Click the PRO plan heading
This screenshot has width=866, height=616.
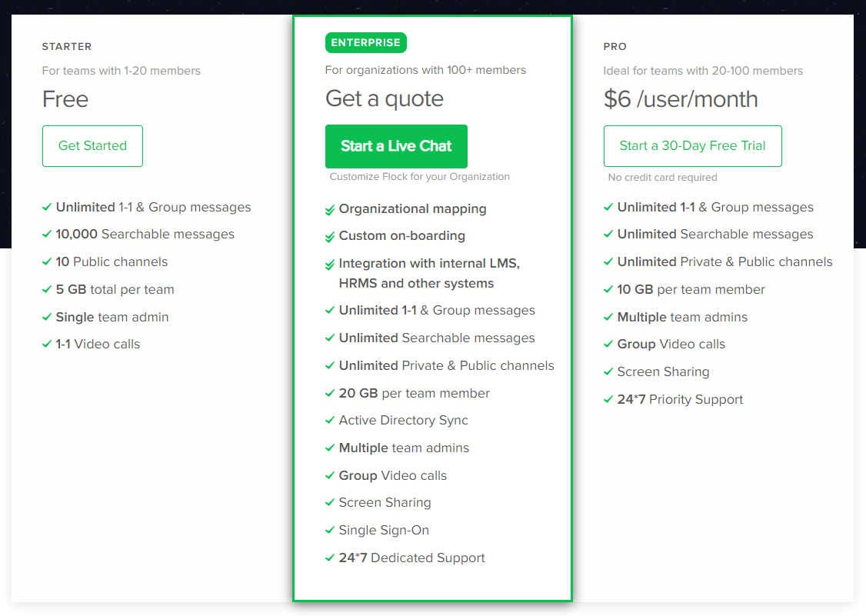pyautogui.click(x=615, y=47)
